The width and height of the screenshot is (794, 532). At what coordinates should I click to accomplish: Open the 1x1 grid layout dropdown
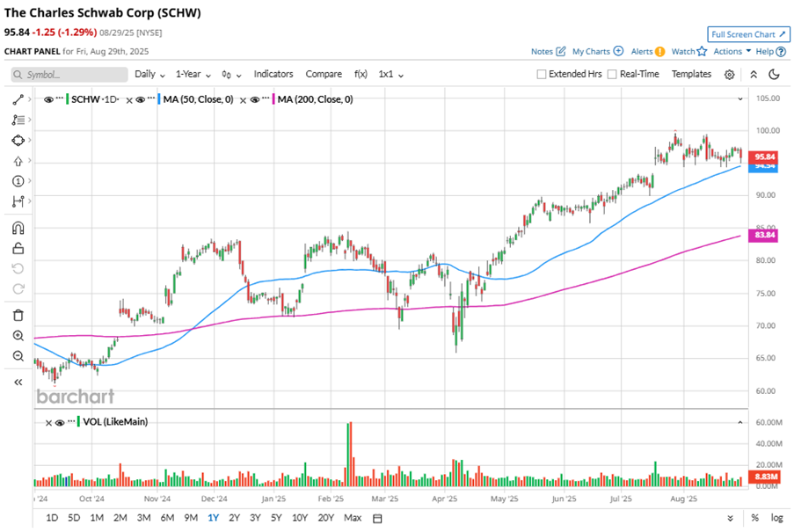point(391,75)
